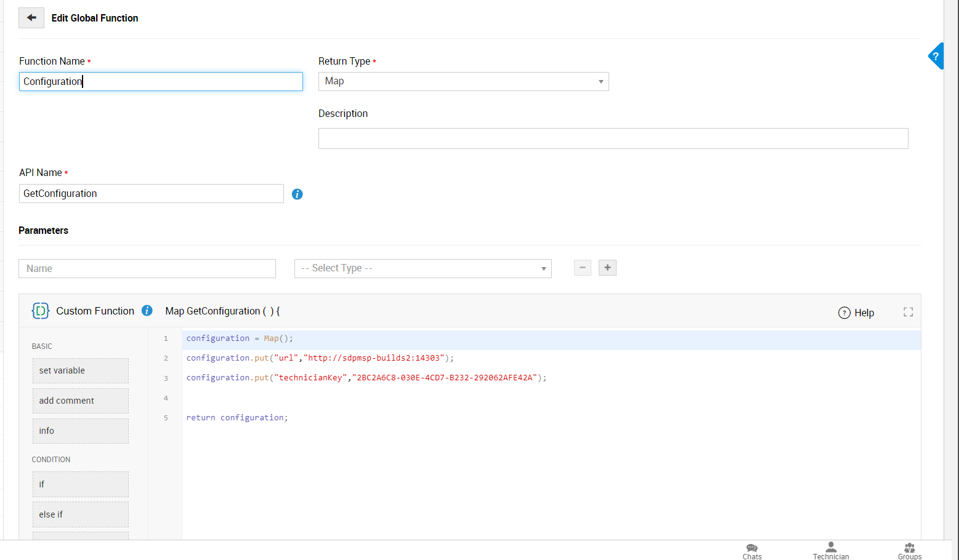959x560 pixels.
Task: Click the API Name input field
Action: pos(151,194)
